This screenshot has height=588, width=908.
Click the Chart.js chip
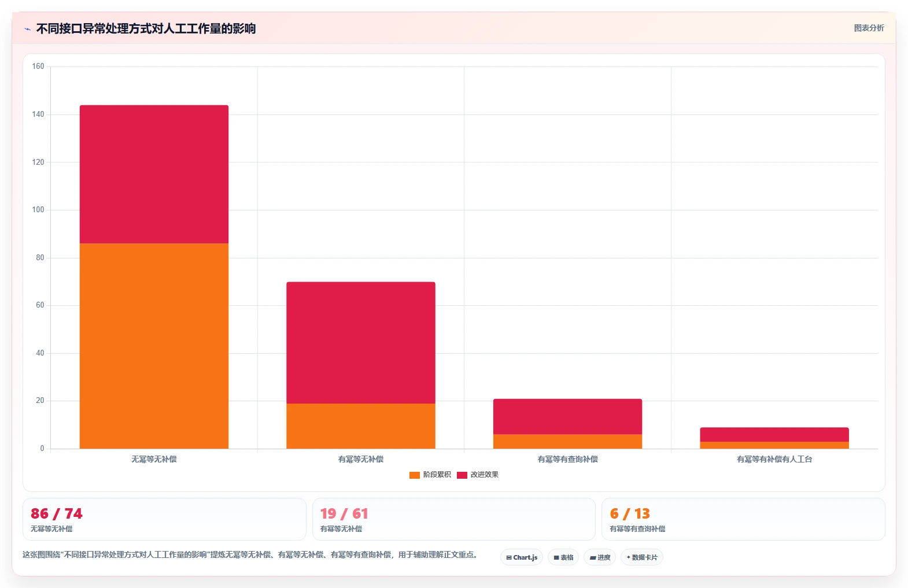tap(522, 557)
